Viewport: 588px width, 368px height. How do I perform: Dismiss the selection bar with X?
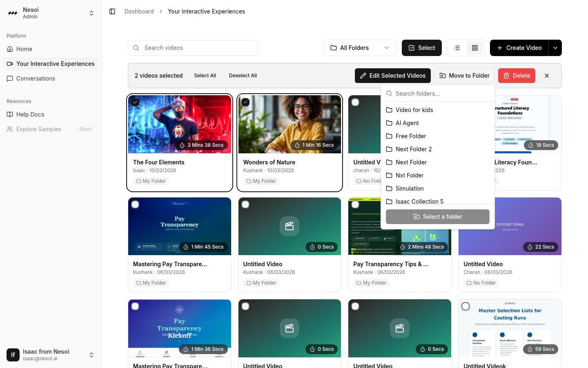tap(547, 76)
